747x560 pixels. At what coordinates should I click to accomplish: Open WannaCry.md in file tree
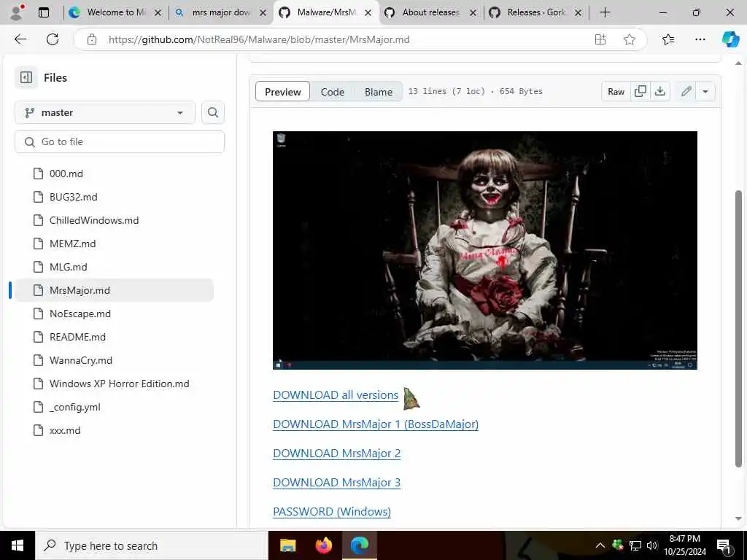[x=81, y=360]
